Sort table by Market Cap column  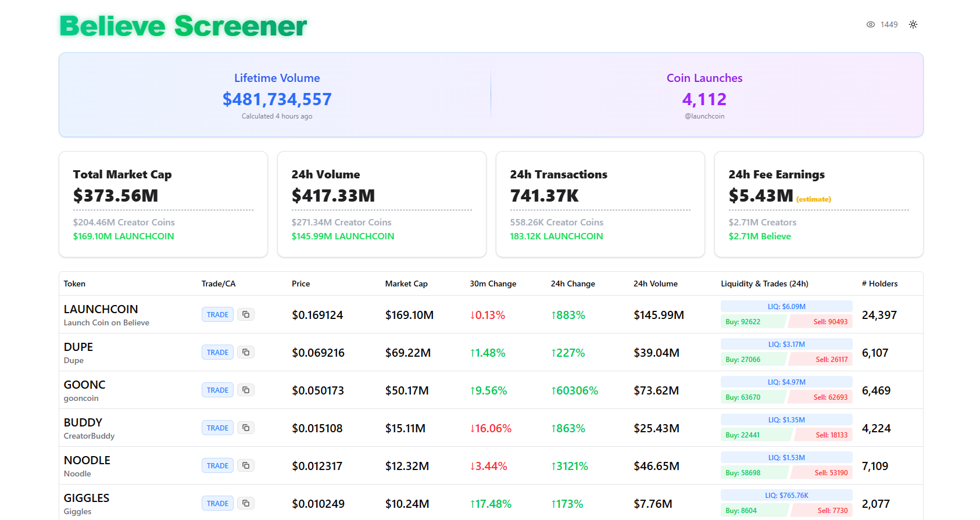coord(406,284)
